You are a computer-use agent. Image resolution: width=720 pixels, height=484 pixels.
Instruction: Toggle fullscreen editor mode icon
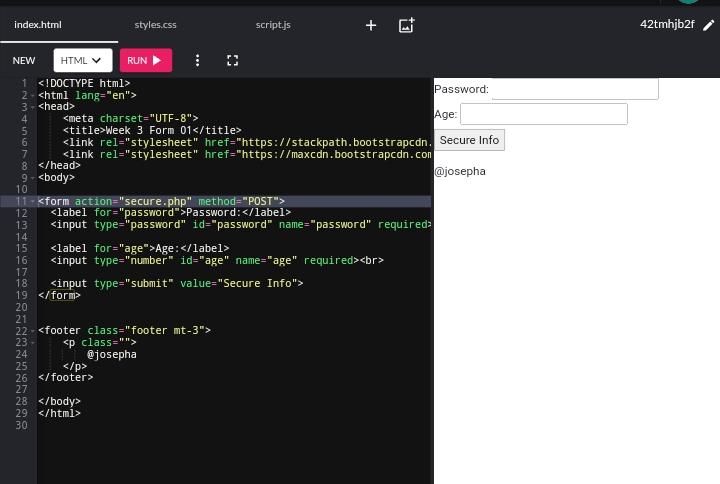coord(232,60)
